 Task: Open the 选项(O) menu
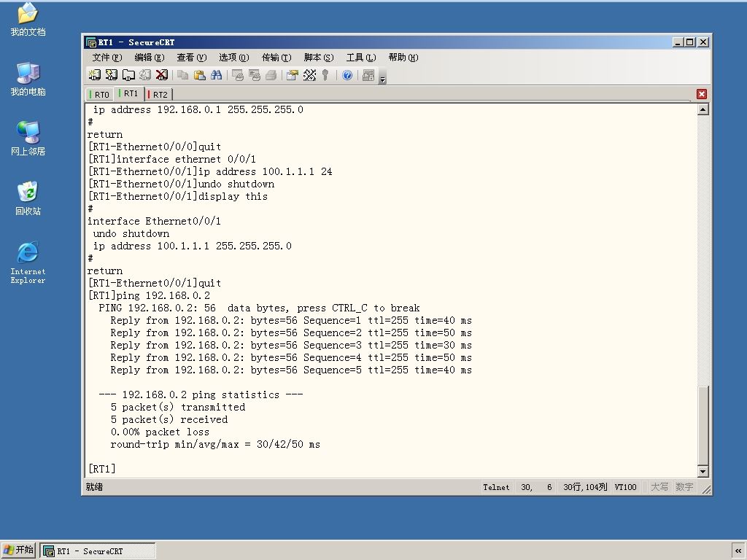[x=234, y=58]
